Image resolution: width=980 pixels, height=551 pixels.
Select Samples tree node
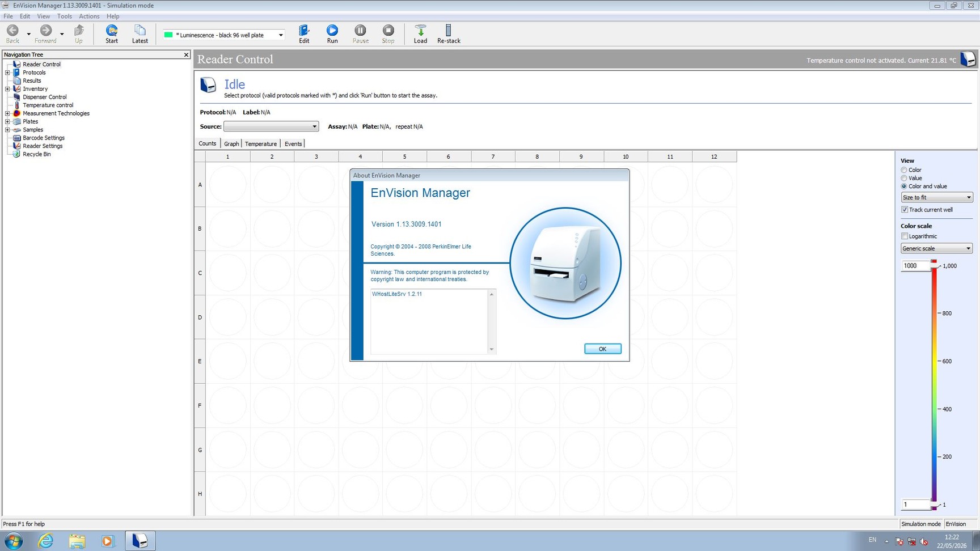click(33, 130)
